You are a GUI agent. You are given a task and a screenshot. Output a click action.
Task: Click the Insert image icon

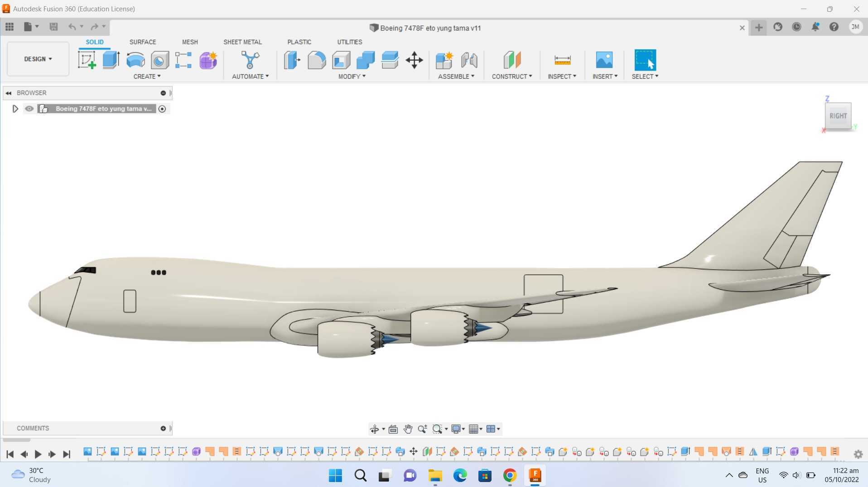pos(604,60)
